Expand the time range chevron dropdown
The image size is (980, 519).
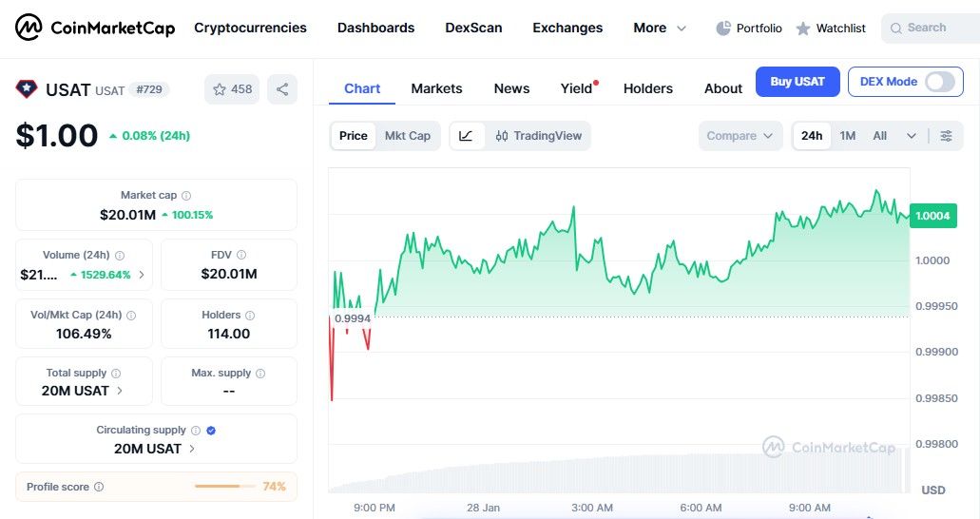[x=912, y=136]
